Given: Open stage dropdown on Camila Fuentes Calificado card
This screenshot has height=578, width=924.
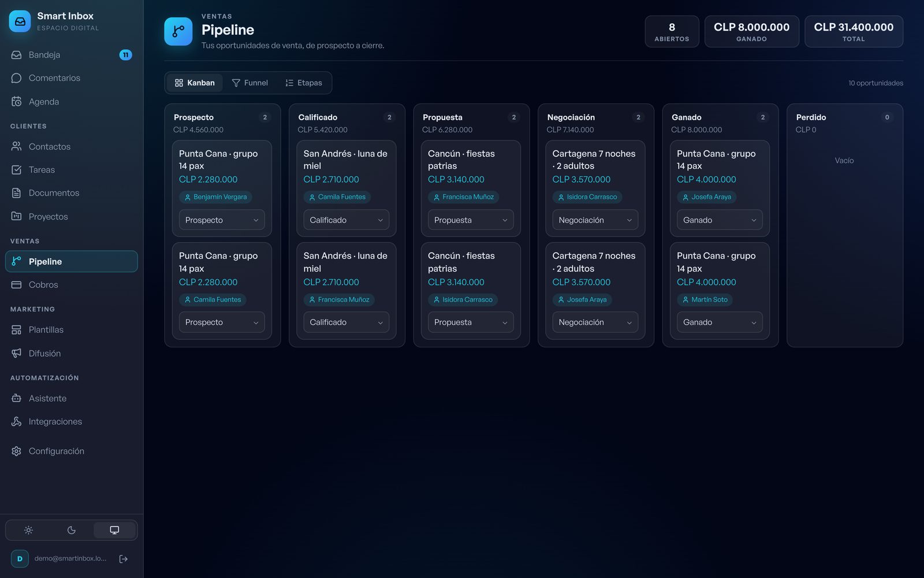Looking at the screenshot, I should pos(346,220).
